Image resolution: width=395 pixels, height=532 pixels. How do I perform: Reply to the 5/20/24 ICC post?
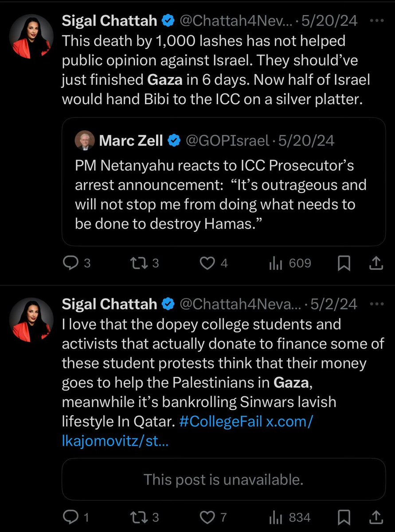click(x=70, y=263)
